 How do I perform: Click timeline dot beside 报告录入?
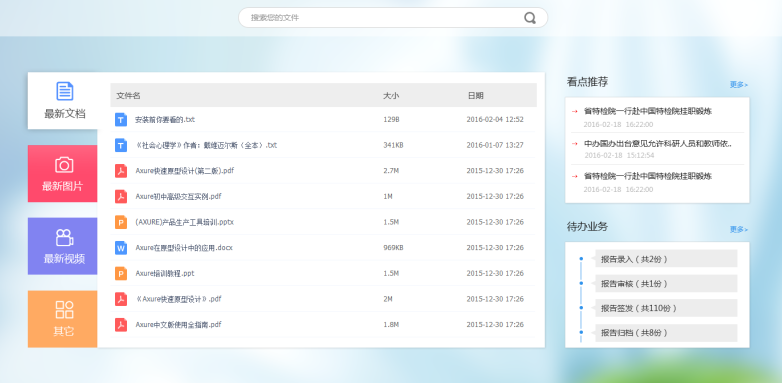pos(581,258)
